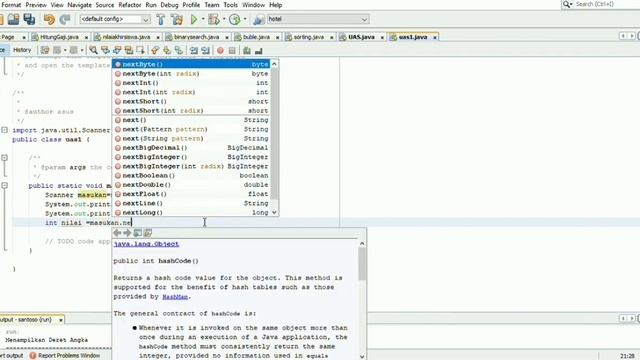Click the Find Selection magnifier icon
This screenshot has width=640, height=360.
click(x=93, y=50)
